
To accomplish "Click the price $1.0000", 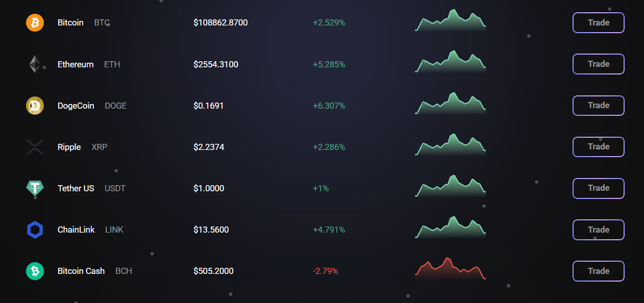I will coord(209,188).
